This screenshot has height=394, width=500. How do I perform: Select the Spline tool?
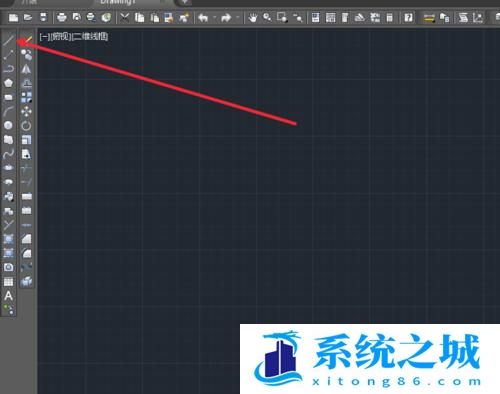coord(9,154)
